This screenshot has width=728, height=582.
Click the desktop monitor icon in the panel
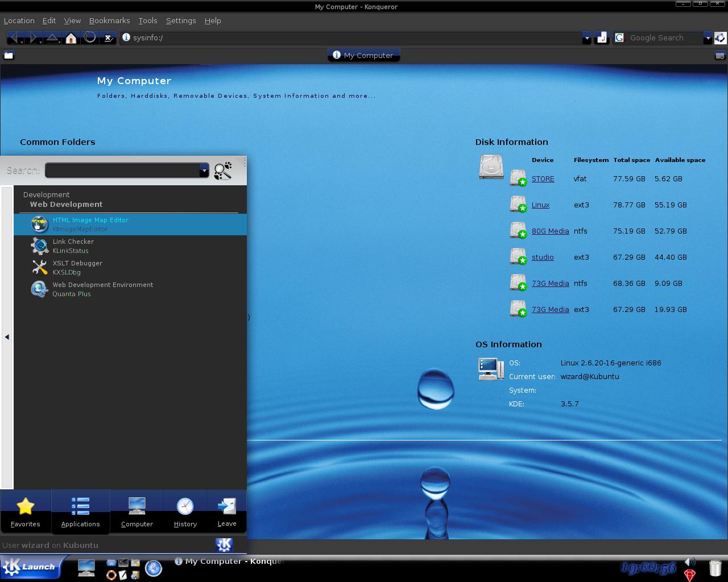point(86,568)
